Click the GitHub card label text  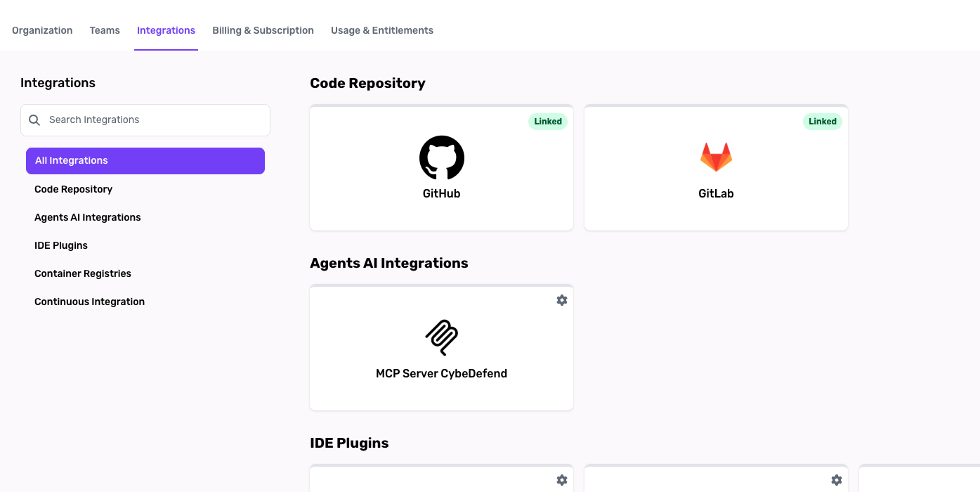(441, 194)
